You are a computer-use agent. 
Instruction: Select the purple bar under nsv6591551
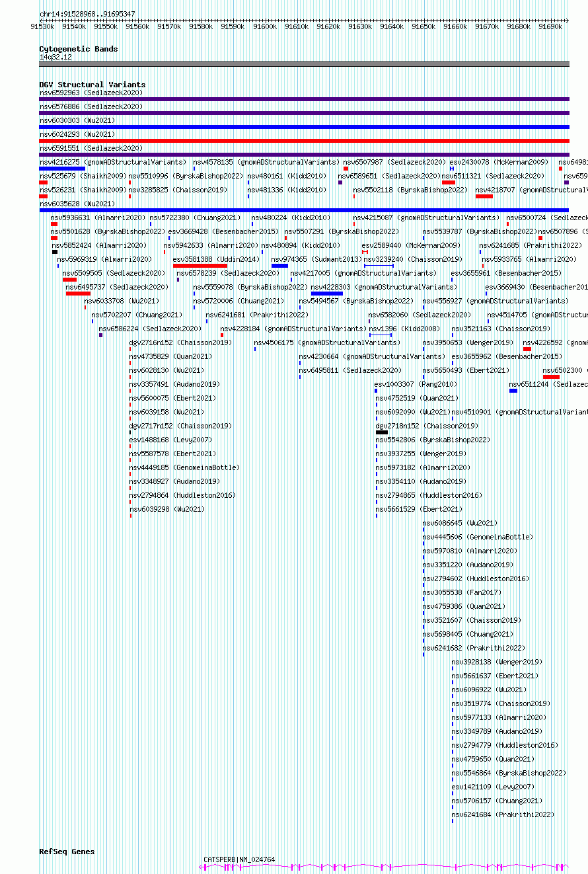coord(304,155)
